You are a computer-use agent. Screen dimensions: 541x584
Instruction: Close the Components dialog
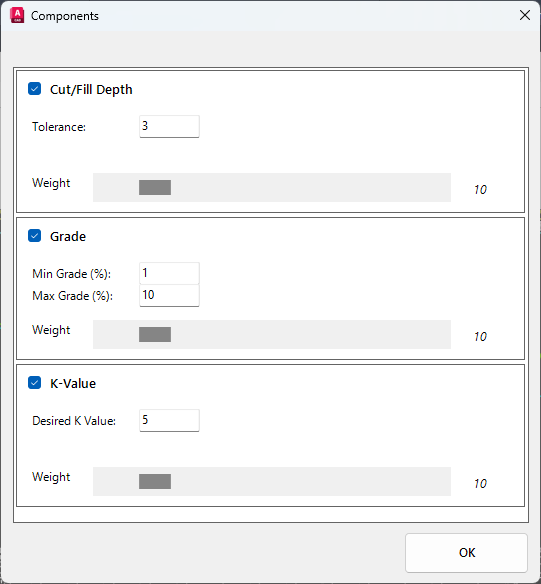point(525,15)
